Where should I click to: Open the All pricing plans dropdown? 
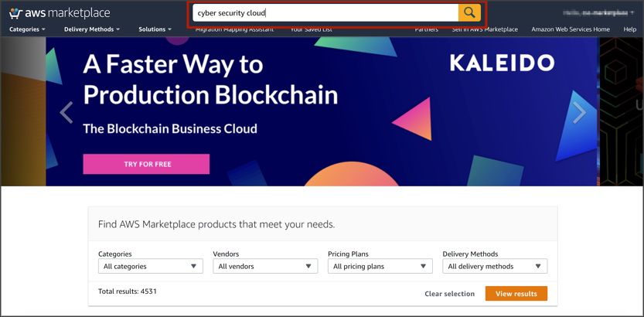click(380, 266)
